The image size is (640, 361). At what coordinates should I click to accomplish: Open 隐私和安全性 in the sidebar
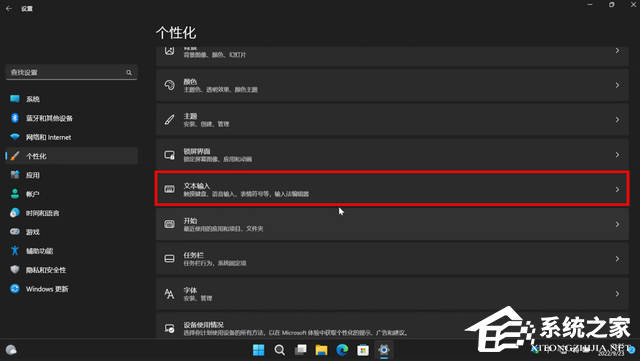coord(71,270)
